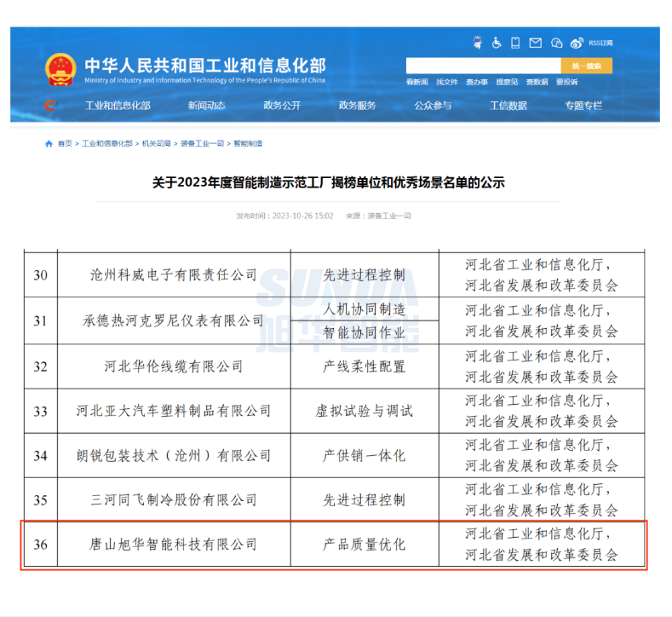Click the 统一搜索 search button
Viewport: 672px width, 617px height.
point(586,66)
